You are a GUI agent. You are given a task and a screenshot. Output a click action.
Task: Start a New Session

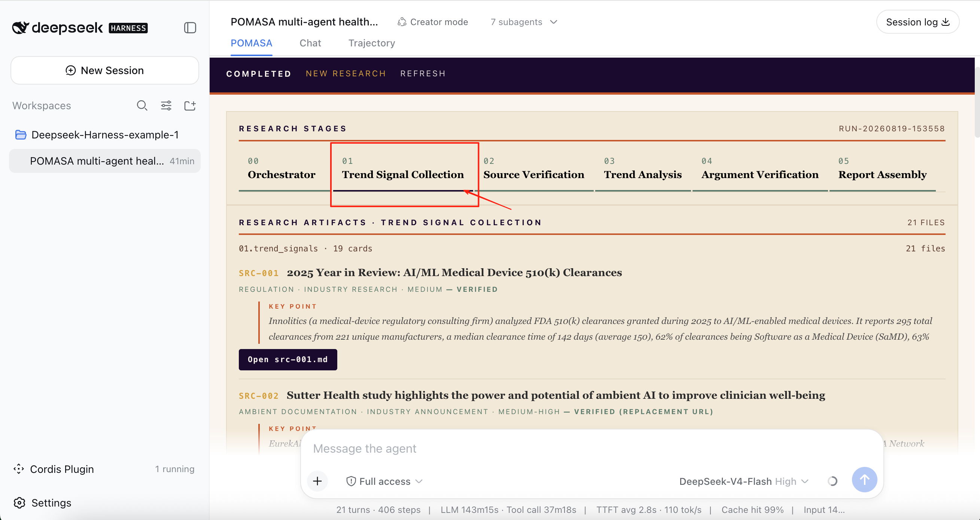pos(104,70)
